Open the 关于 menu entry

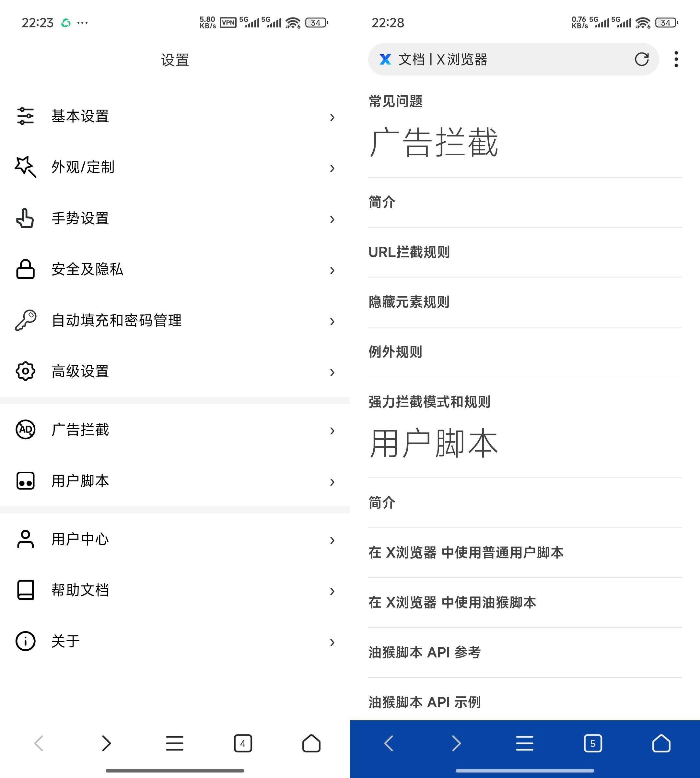click(175, 641)
